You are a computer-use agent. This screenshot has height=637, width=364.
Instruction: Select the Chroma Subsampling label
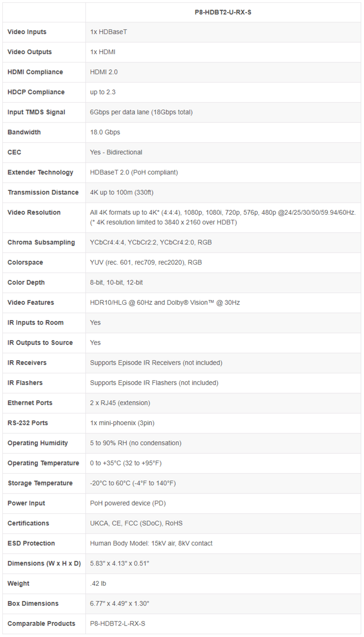41,242
